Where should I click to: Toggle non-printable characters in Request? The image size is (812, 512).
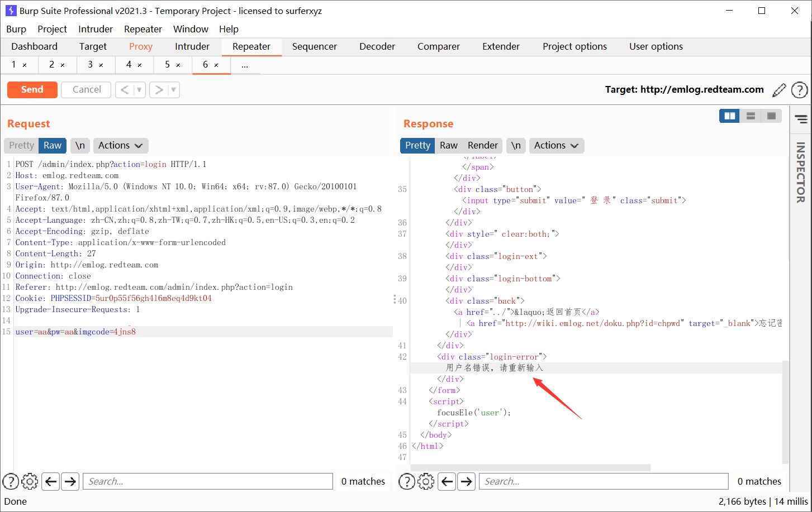(x=80, y=146)
